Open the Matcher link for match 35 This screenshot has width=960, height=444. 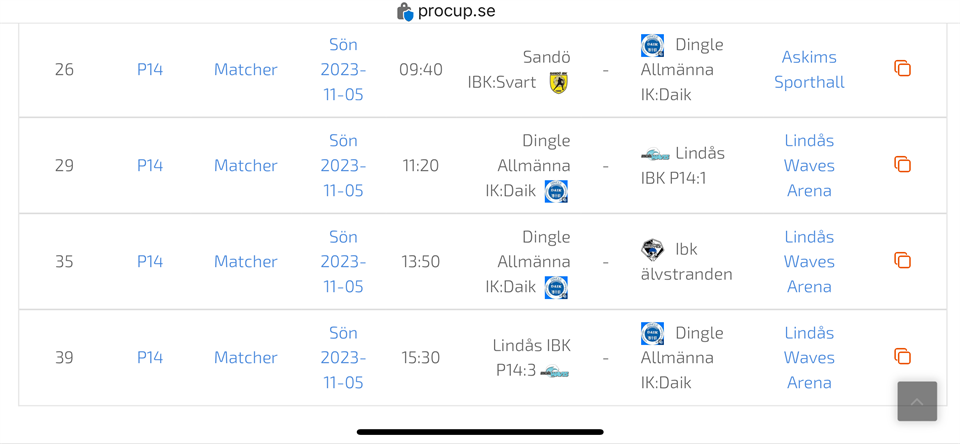point(245,261)
